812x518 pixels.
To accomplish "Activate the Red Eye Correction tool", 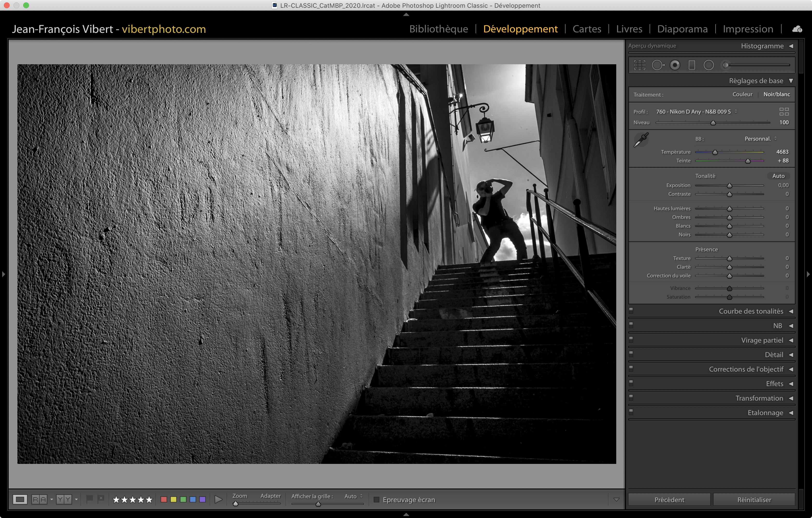I will pos(675,65).
